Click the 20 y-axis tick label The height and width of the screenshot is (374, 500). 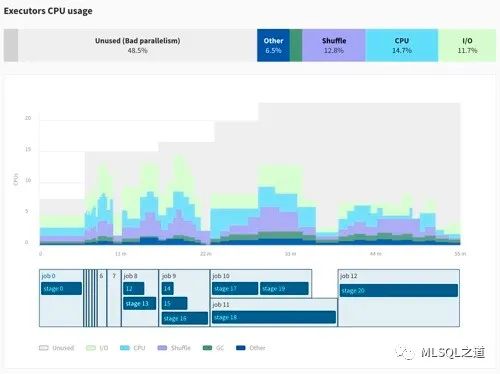coord(28,118)
